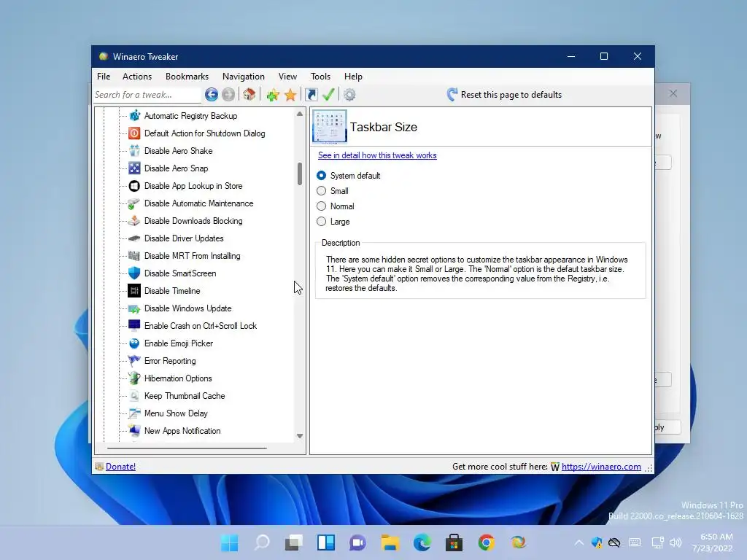Click the Disable Timeline icon
The height and width of the screenshot is (560, 747).
134,290
